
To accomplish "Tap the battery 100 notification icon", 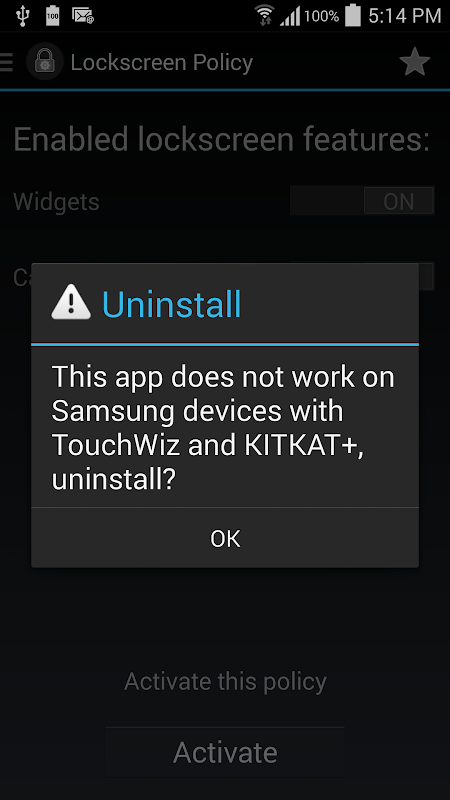I will click(x=52, y=16).
